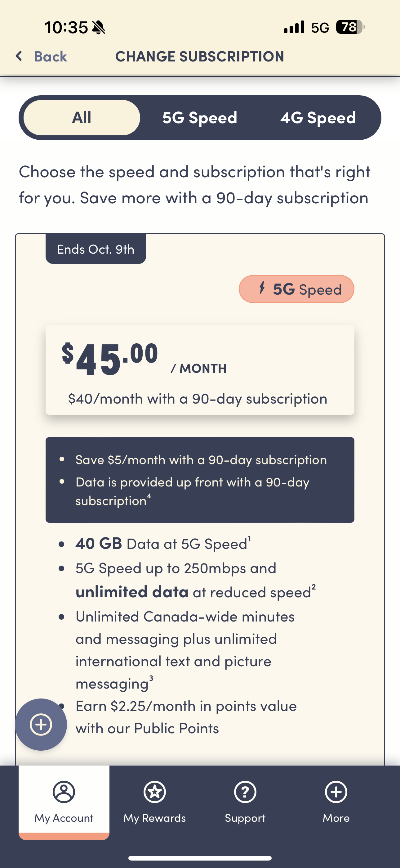Tap the home indicator bar at bottom
Viewport: 400px width, 868px height.
[200, 857]
